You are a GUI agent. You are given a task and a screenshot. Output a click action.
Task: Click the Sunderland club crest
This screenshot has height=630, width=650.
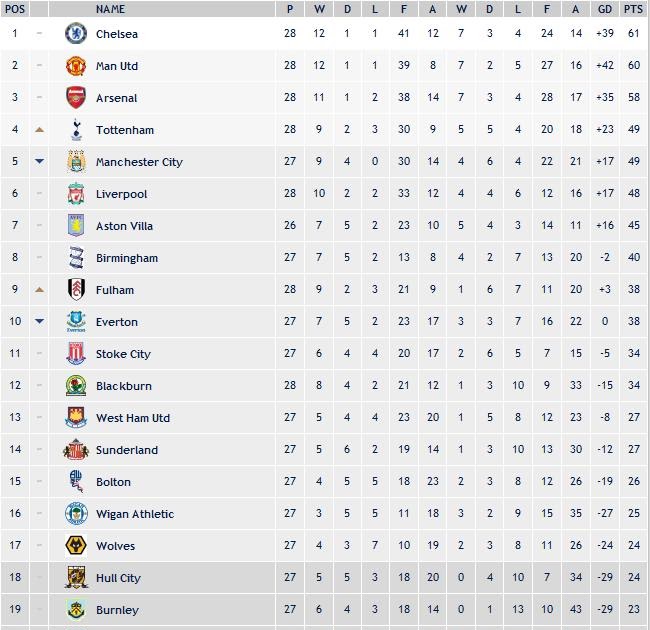click(x=76, y=450)
